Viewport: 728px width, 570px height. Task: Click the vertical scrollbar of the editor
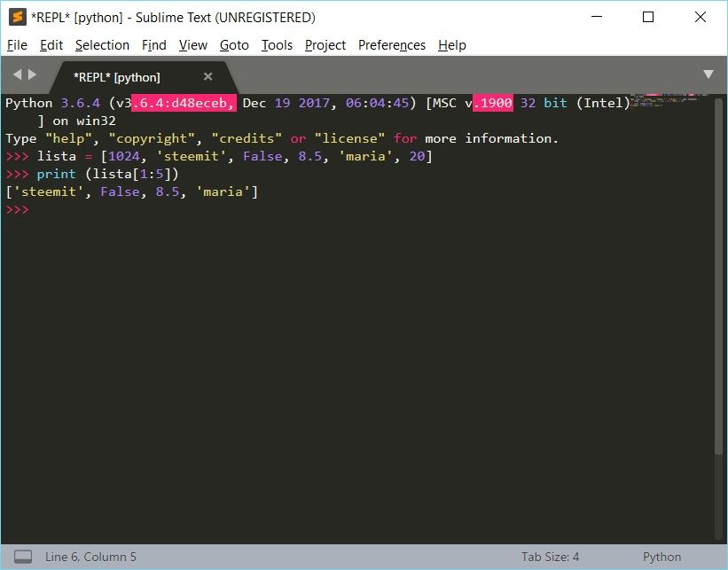(718, 276)
